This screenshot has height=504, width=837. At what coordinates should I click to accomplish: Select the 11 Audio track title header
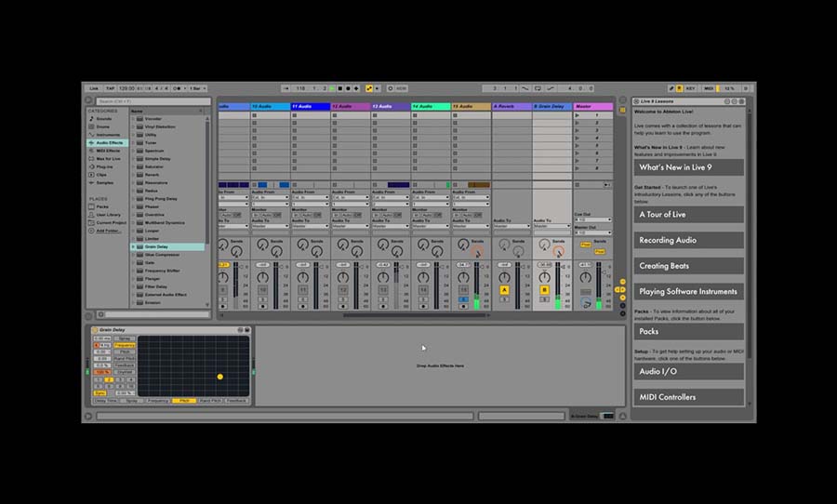coord(310,106)
